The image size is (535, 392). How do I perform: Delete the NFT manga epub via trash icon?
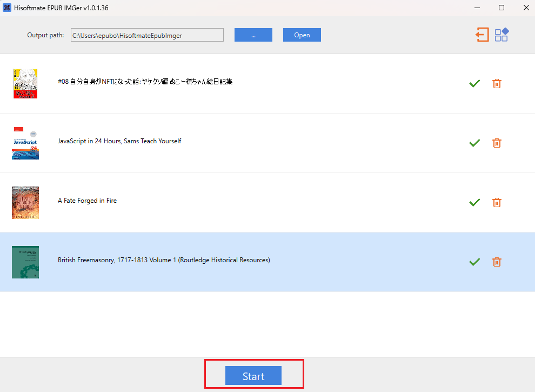click(497, 83)
